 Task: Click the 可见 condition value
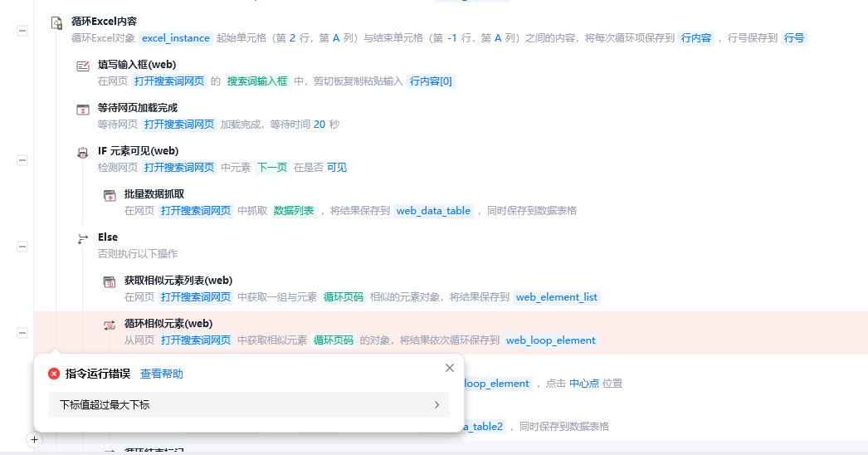coord(337,168)
